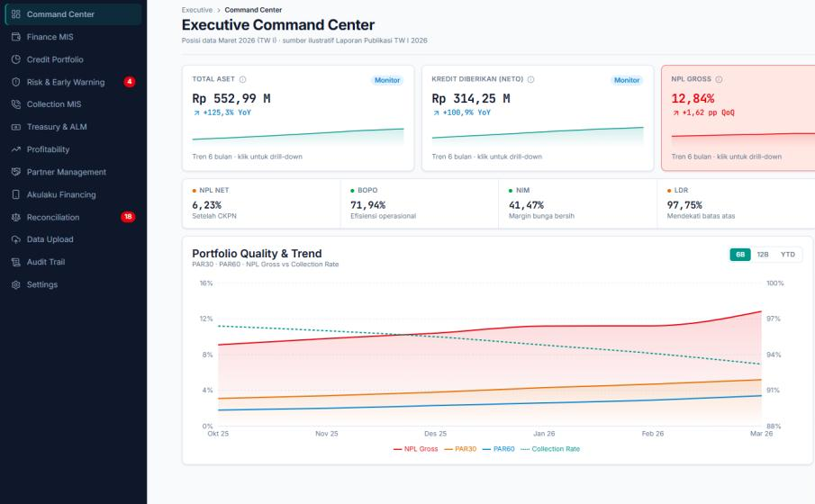Click the info icon next to NPL Gross
Screen dimensions: 815x504
(719, 79)
